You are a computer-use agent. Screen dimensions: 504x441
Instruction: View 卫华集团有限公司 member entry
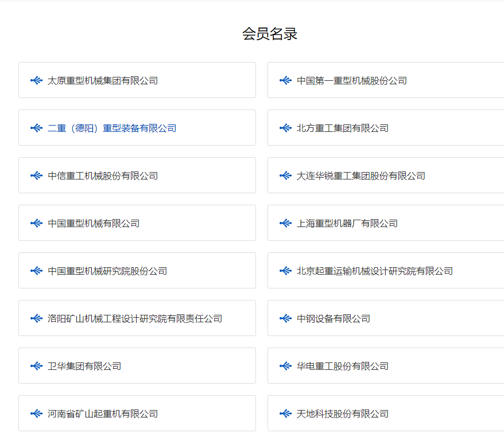(x=84, y=366)
